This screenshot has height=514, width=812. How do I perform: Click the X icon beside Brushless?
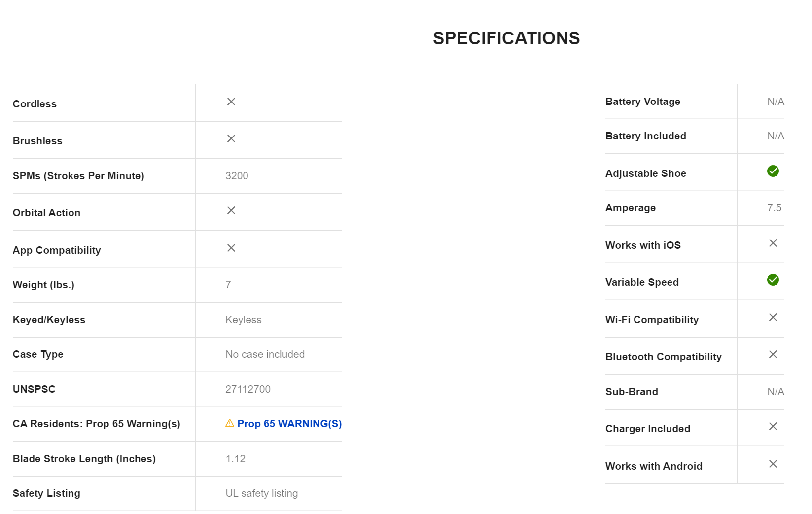[231, 139]
